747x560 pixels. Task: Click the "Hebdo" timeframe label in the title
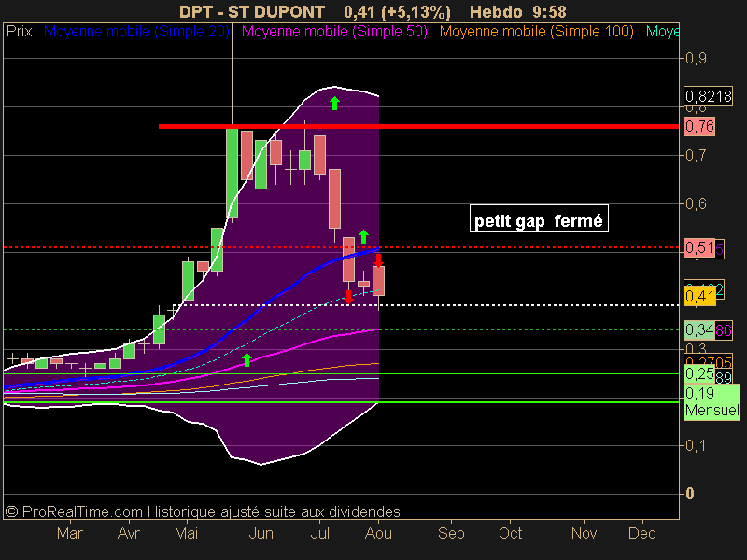(x=496, y=11)
